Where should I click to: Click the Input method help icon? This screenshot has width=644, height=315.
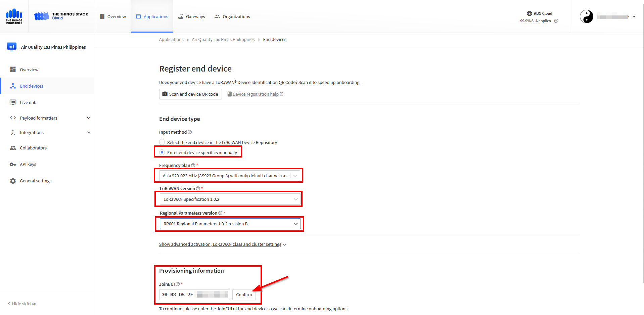click(190, 132)
